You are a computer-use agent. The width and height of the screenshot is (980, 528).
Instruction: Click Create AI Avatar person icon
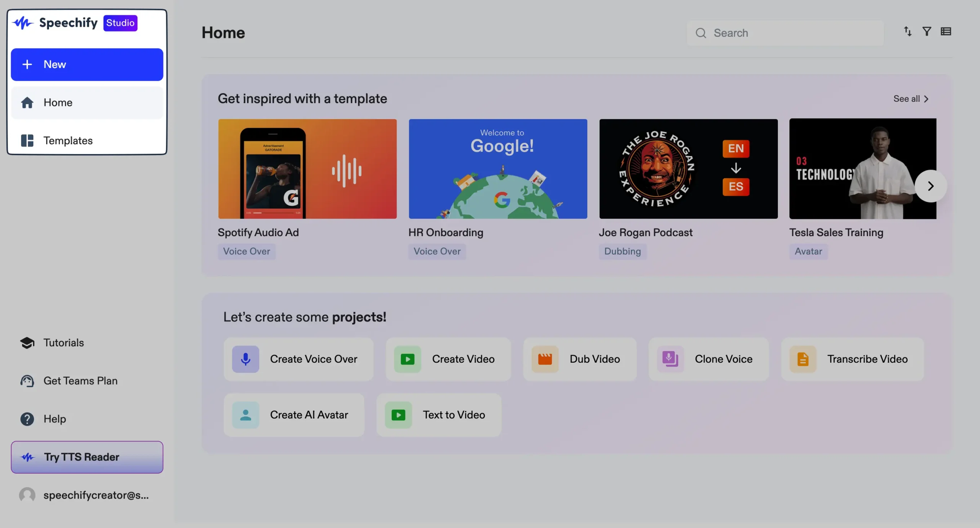pyautogui.click(x=245, y=415)
